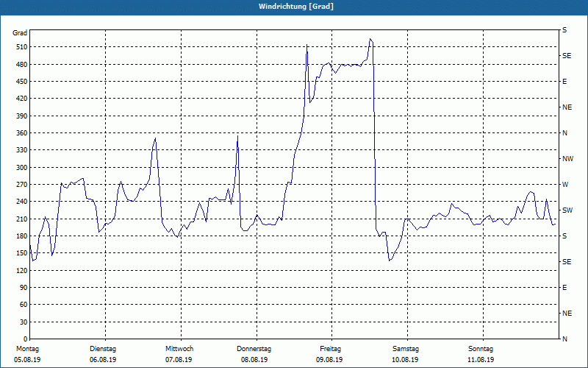Select the 360 y-axis value

pos(22,133)
